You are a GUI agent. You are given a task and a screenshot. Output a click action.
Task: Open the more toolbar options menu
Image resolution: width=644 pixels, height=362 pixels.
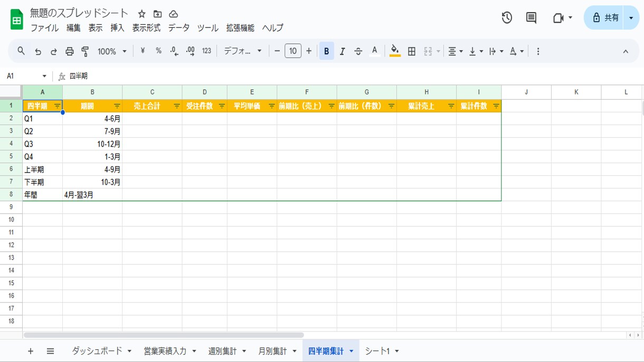tap(538, 51)
